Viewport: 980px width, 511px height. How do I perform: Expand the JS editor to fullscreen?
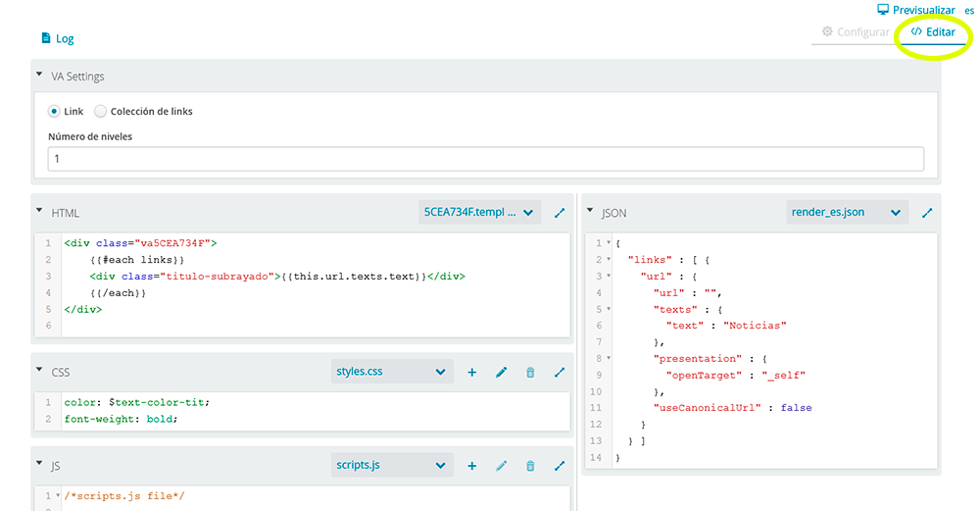[560, 465]
